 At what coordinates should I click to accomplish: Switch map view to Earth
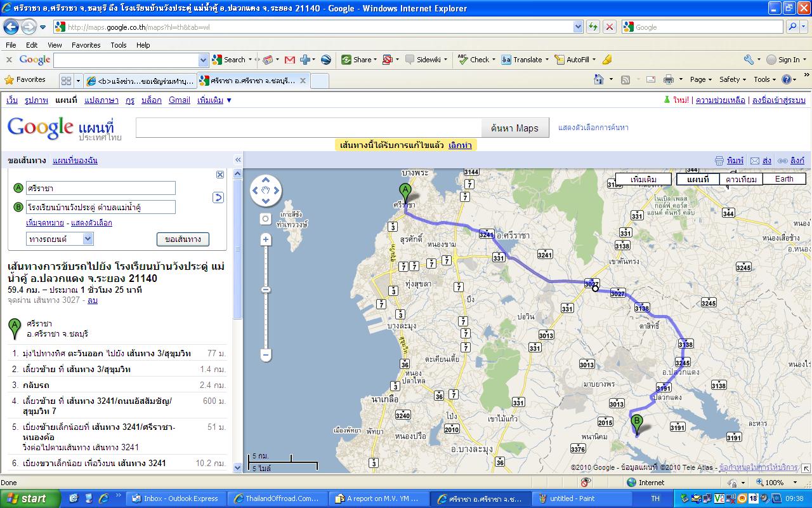pos(783,179)
